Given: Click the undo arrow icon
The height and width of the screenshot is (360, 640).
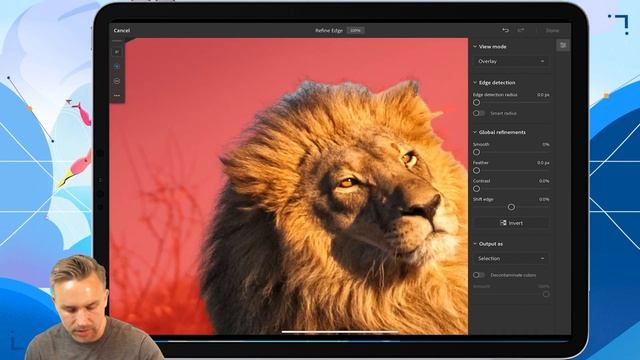Looking at the screenshot, I should (505, 30).
